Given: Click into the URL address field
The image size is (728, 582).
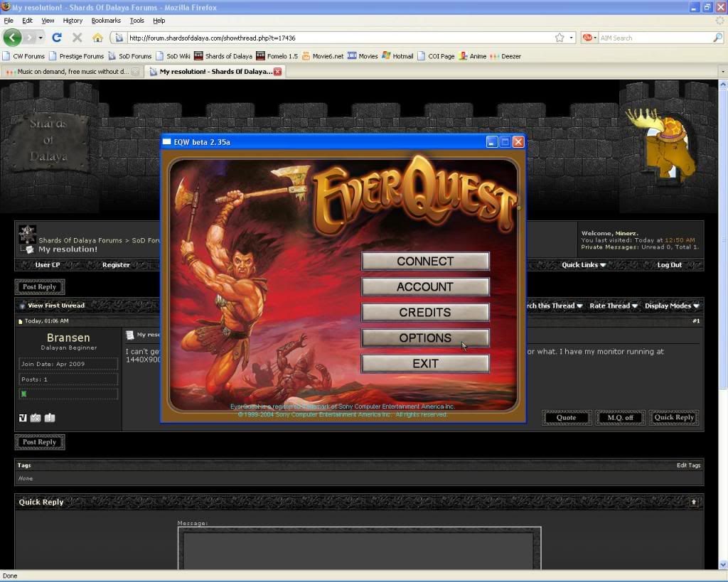Looking at the screenshot, I should pyautogui.click(x=339, y=38).
